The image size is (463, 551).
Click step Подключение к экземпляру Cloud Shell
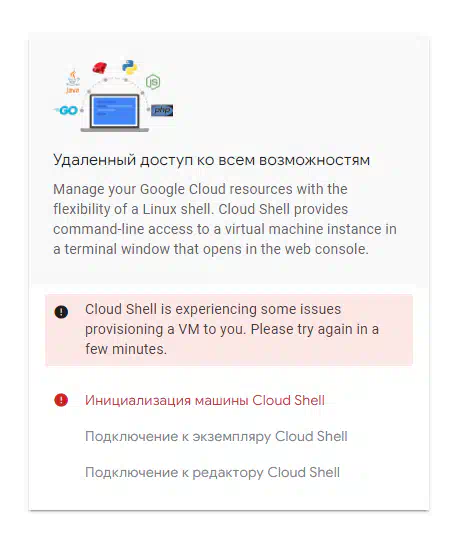pyautogui.click(x=216, y=436)
